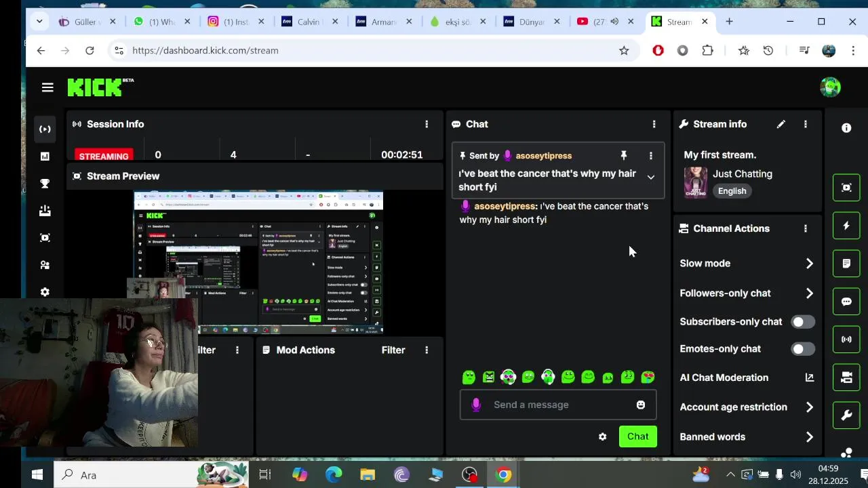Click the Send a message input field
The width and height of the screenshot is (868, 488).
click(x=558, y=405)
